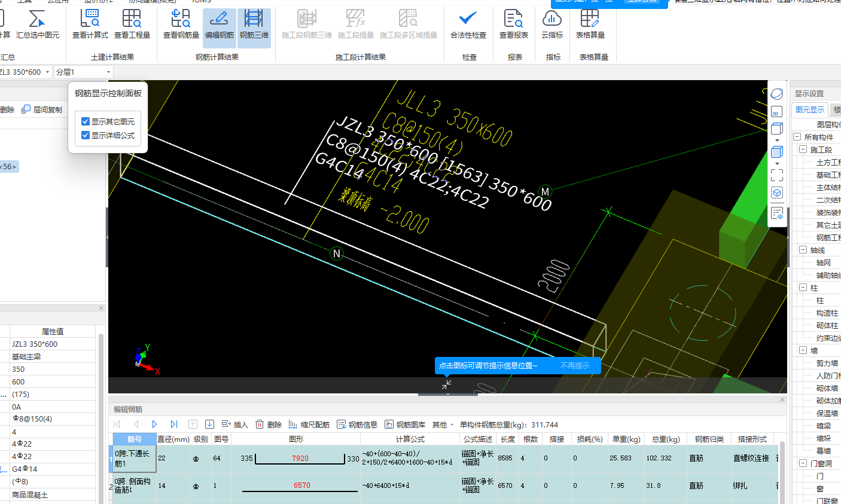Open 钢筋信息 button
Viewport: 841px width, 504px height.
point(357,424)
